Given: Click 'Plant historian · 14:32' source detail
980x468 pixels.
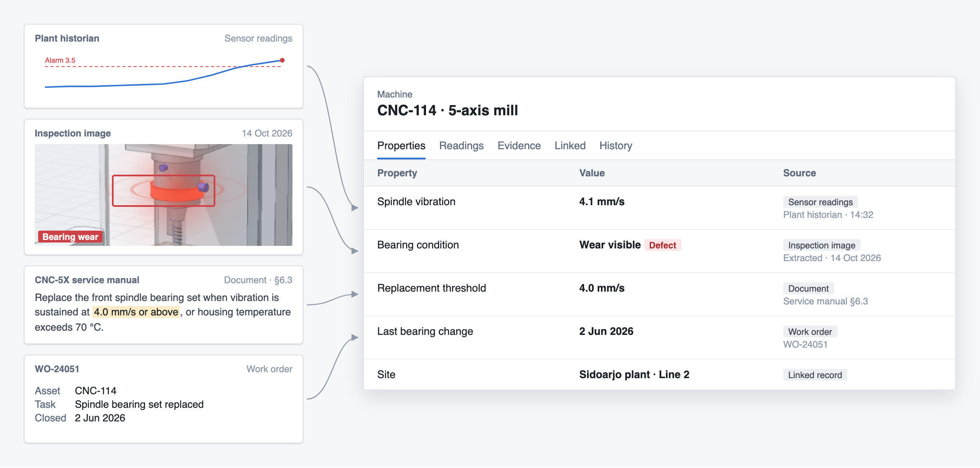Looking at the screenshot, I should (x=828, y=215).
